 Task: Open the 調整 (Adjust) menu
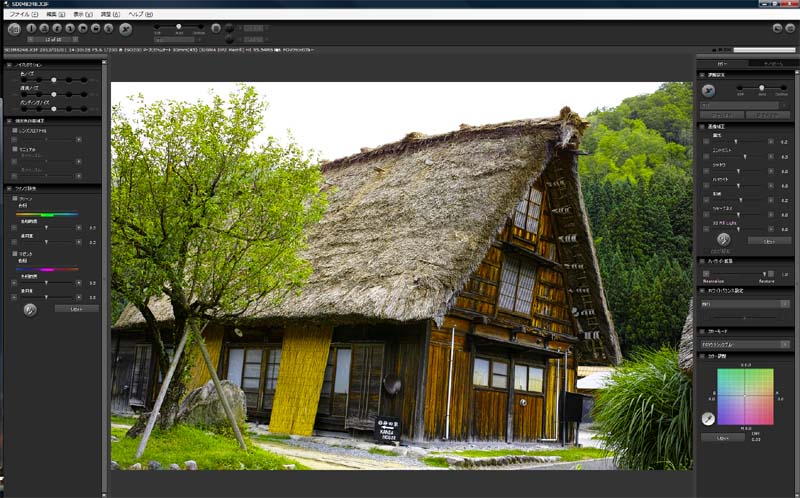[x=110, y=14]
